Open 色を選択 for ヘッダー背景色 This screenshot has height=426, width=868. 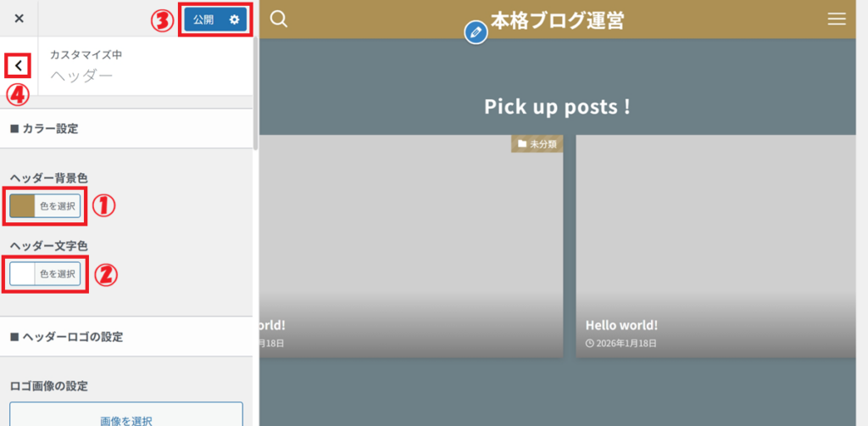58,205
